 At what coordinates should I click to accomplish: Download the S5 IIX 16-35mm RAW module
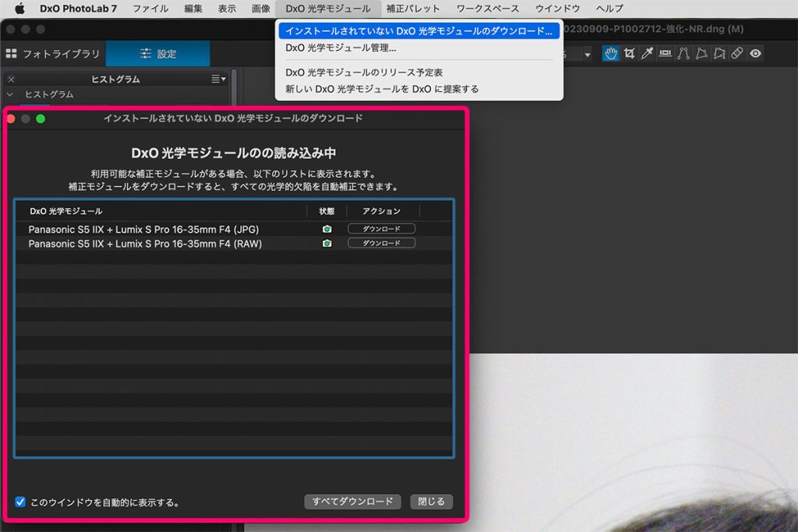click(381, 243)
